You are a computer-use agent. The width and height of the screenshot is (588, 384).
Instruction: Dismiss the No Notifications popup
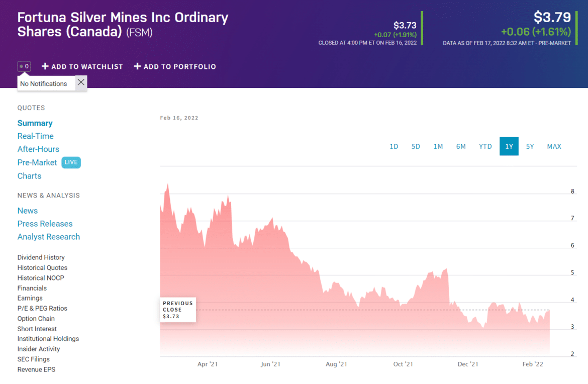click(81, 82)
